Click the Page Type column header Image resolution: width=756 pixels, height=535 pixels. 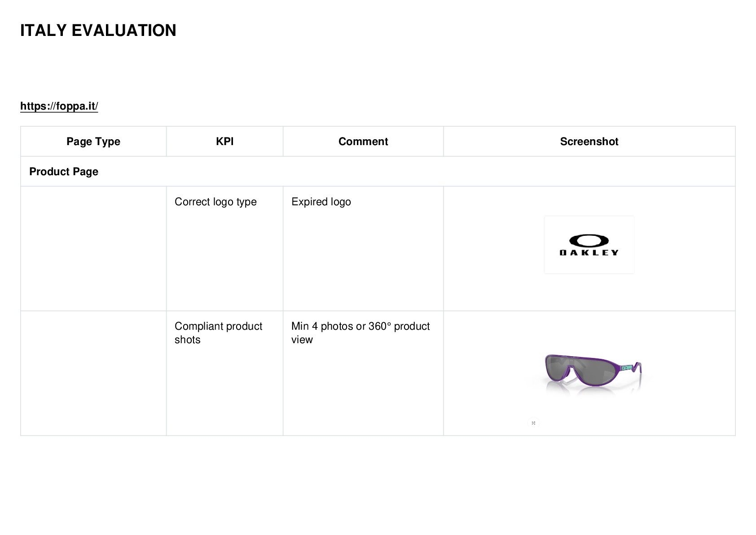pos(93,141)
